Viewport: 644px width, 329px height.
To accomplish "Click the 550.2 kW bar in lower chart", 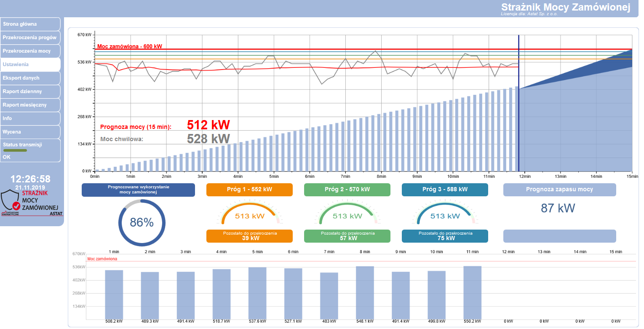I will [x=472, y=293].
